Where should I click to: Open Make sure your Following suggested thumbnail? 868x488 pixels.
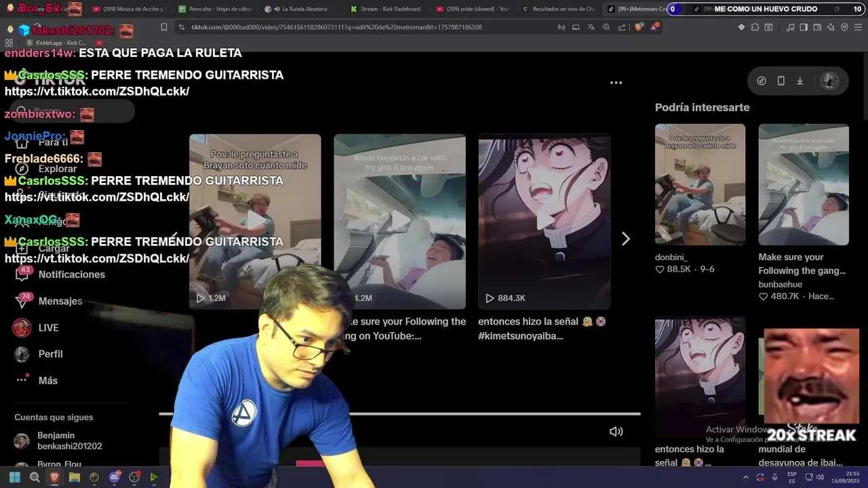click(804, 184)
